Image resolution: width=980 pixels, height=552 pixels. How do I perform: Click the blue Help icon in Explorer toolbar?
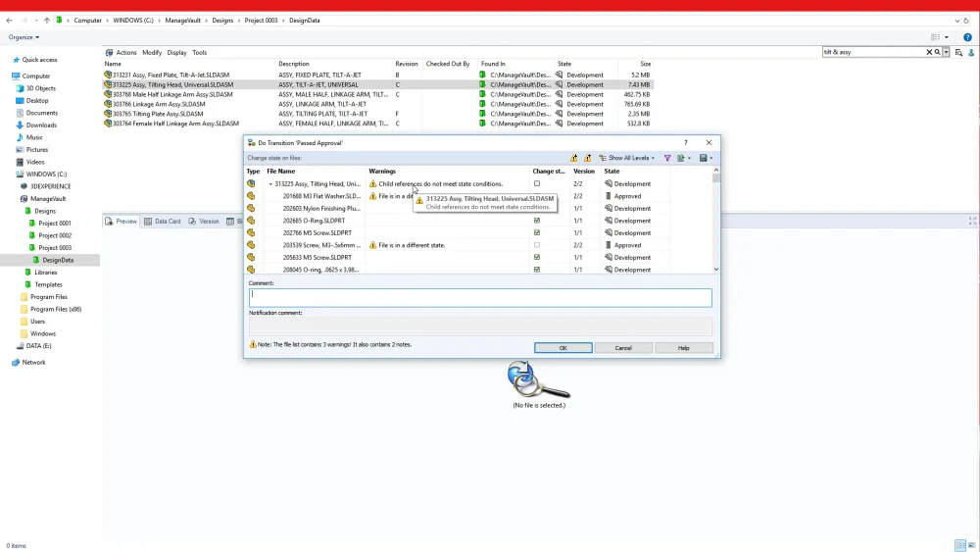(967, 37)
